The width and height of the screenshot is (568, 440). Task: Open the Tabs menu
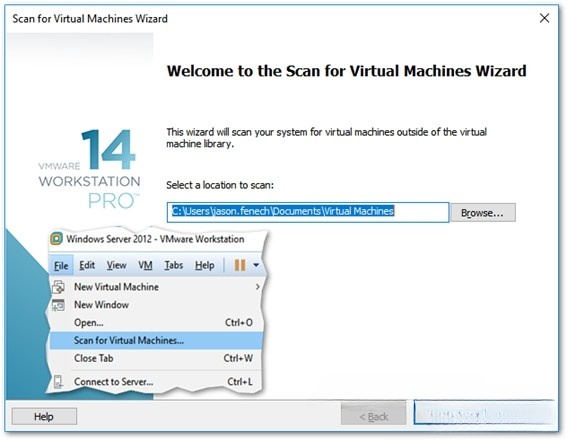pyautogui.click(x=174, y=265)
